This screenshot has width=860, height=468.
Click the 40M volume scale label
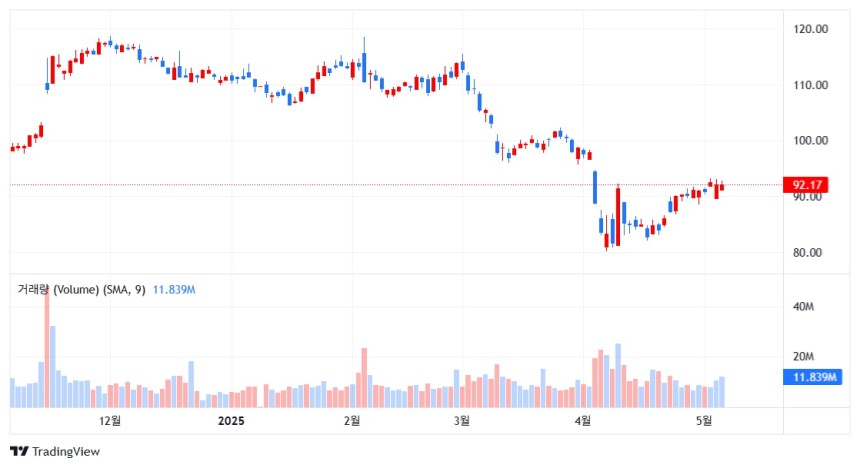tap(803, 307)
